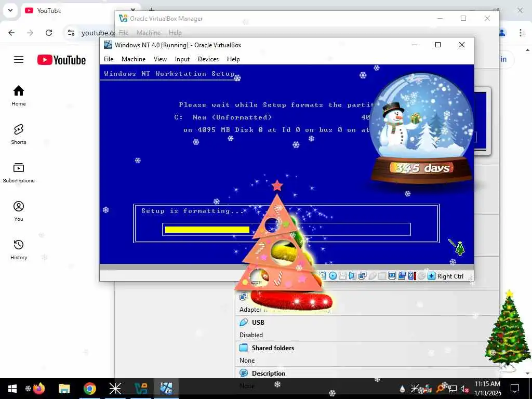Switch to Chrome from the taskbar
The image size is (532, 399).
point(89,389)
